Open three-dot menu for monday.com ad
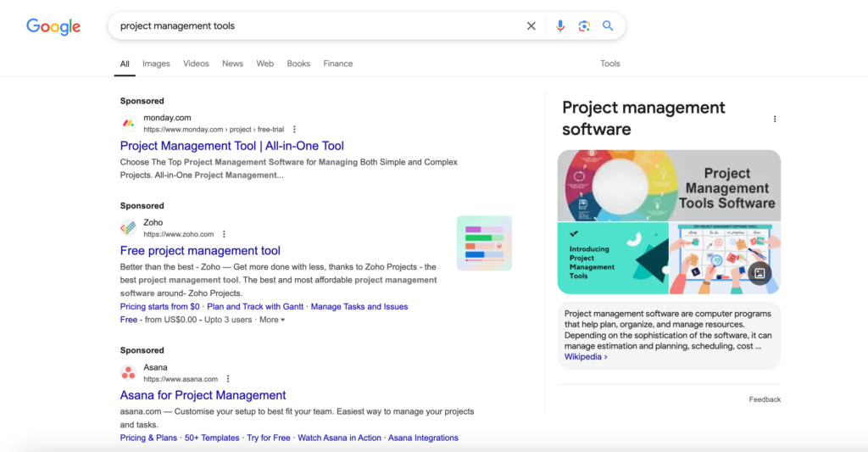 tap(294, 130)
